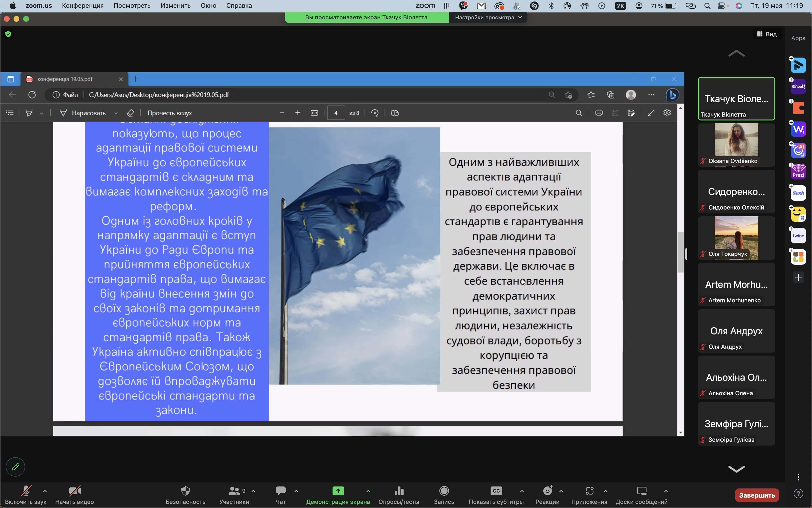Click the green encryption shield icon

[8, 34]
